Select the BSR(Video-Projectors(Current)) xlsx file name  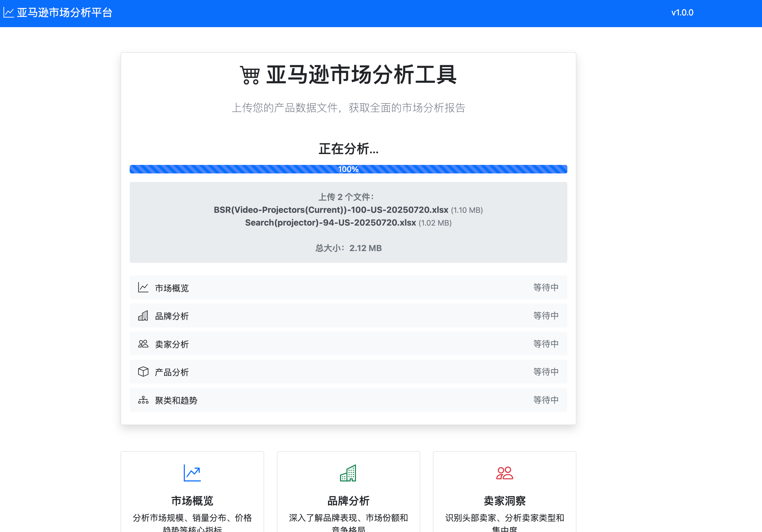331,210
